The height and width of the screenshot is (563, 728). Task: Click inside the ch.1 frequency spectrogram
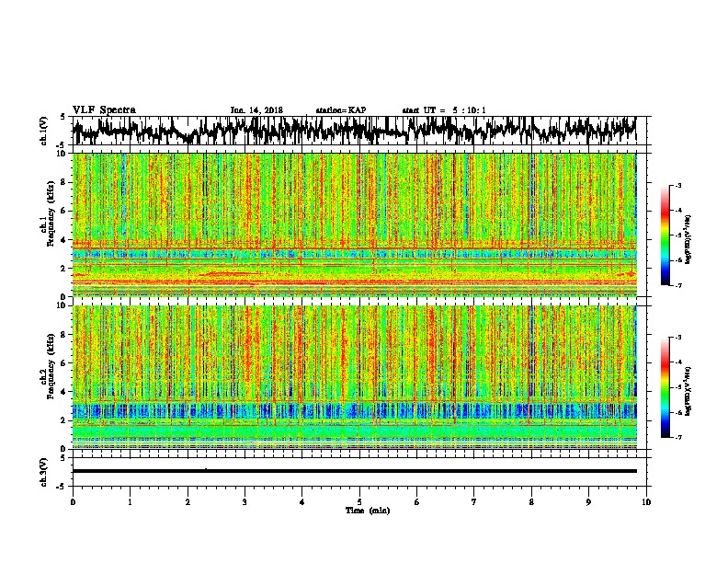coord(354,224)
